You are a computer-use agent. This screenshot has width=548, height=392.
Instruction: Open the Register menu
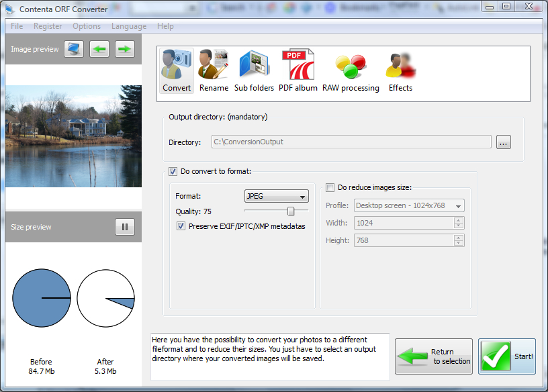coord(48,26)
